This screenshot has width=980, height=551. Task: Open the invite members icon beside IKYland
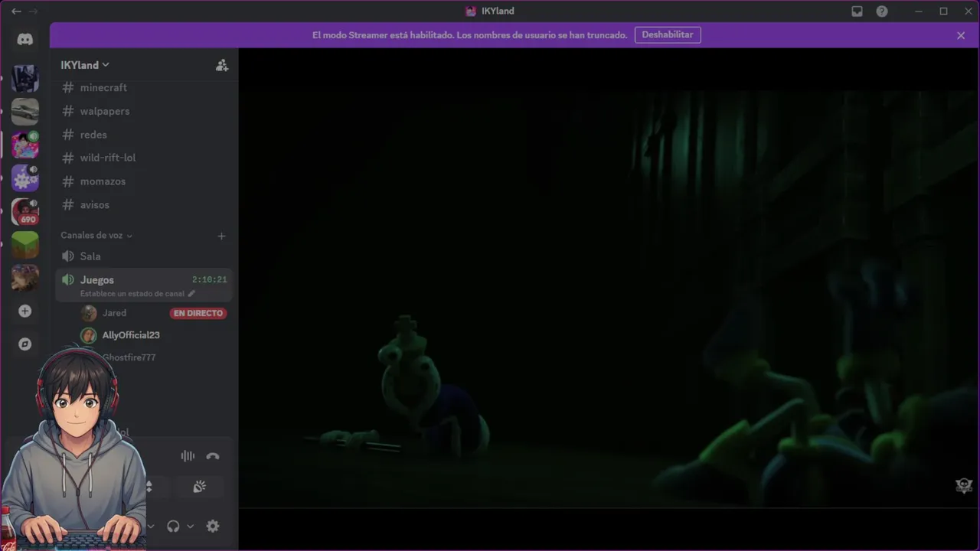tap(222, 65)
